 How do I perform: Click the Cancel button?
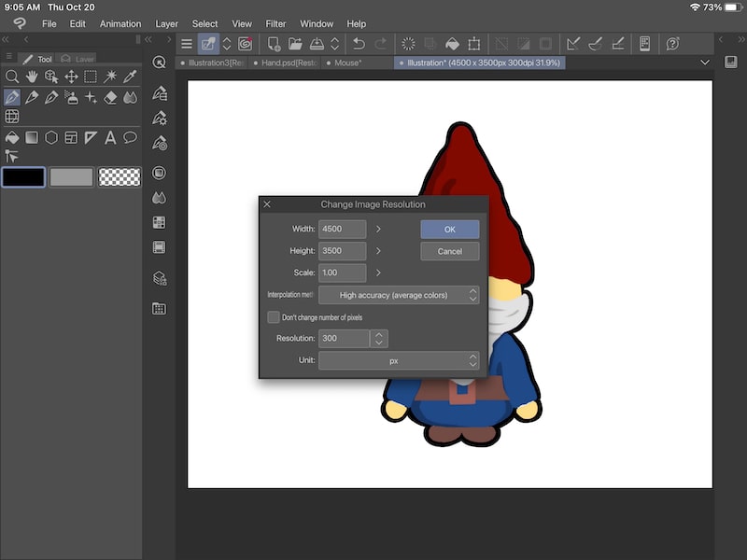pyautogui.click(x=450, y=251)
